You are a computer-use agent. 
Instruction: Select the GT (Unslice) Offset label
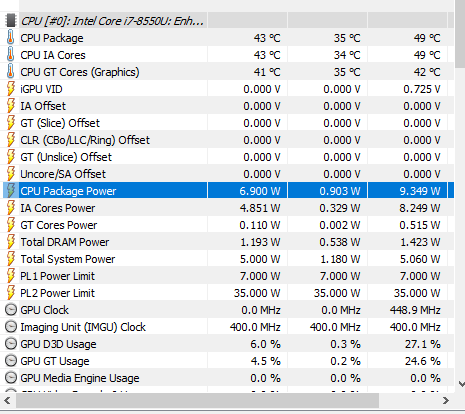tap(66, 157)
